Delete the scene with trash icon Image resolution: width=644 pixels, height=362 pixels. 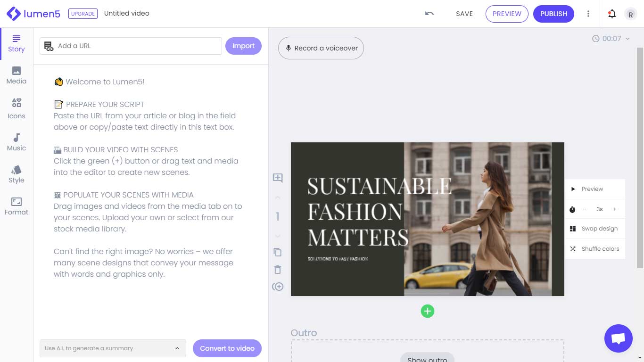[x=278, y=270]
